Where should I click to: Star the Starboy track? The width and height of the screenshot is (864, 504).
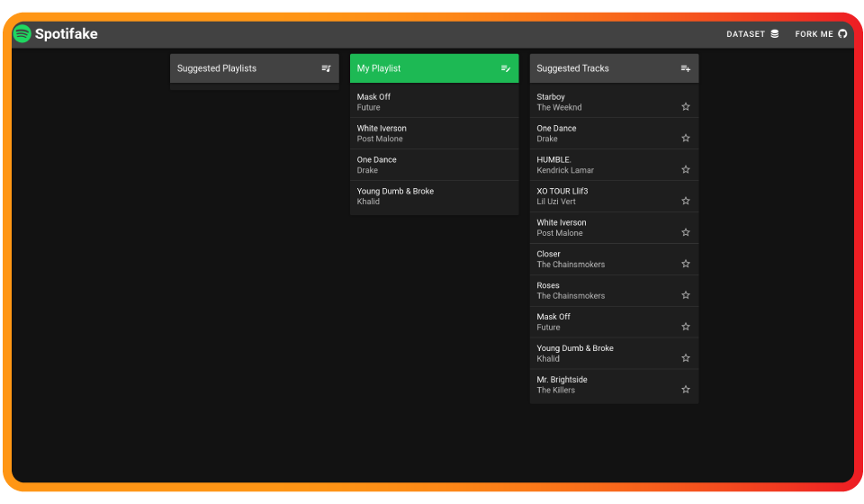(686, 107)
